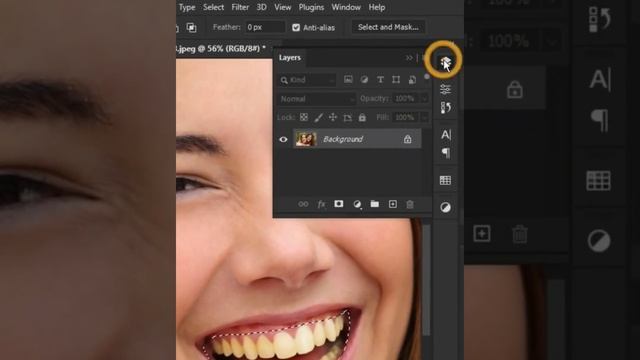Add a layer style with fx

click(x=321, y=204)
